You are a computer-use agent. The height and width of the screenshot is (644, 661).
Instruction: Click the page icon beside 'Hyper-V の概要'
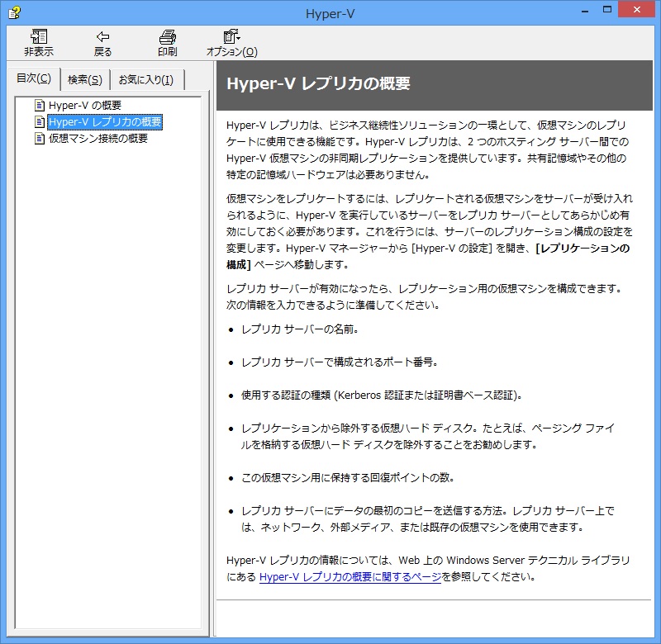tap(40, 106)
